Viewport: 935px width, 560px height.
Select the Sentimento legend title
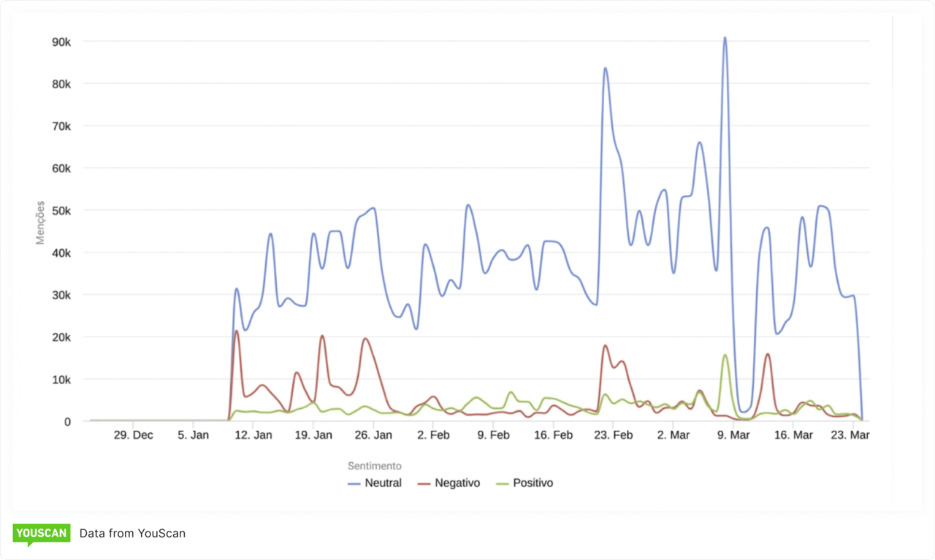point(374,466)
